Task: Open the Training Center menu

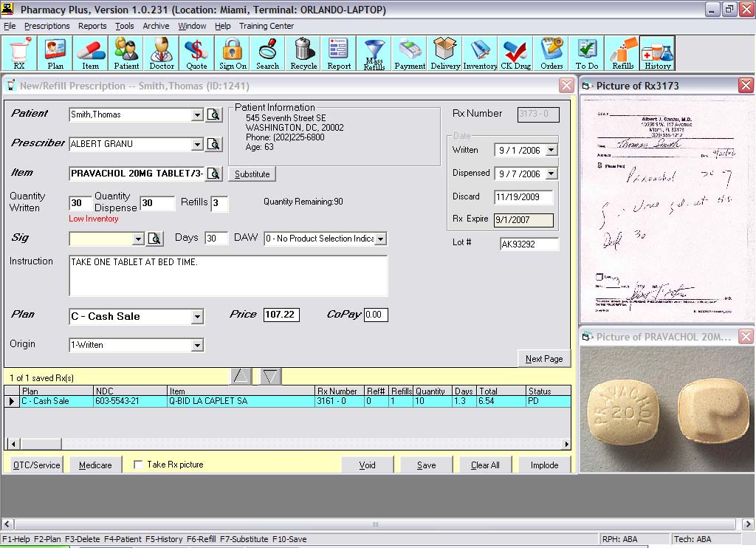Action: 267,26
